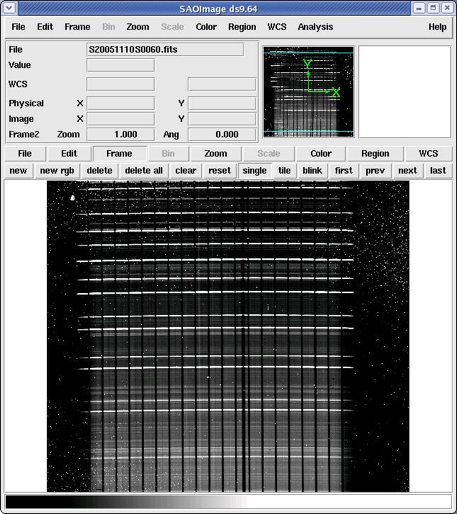This screenshot has height=514, width=457.
Task: Jump to the last frame
Action: click(x=438, y=171)
